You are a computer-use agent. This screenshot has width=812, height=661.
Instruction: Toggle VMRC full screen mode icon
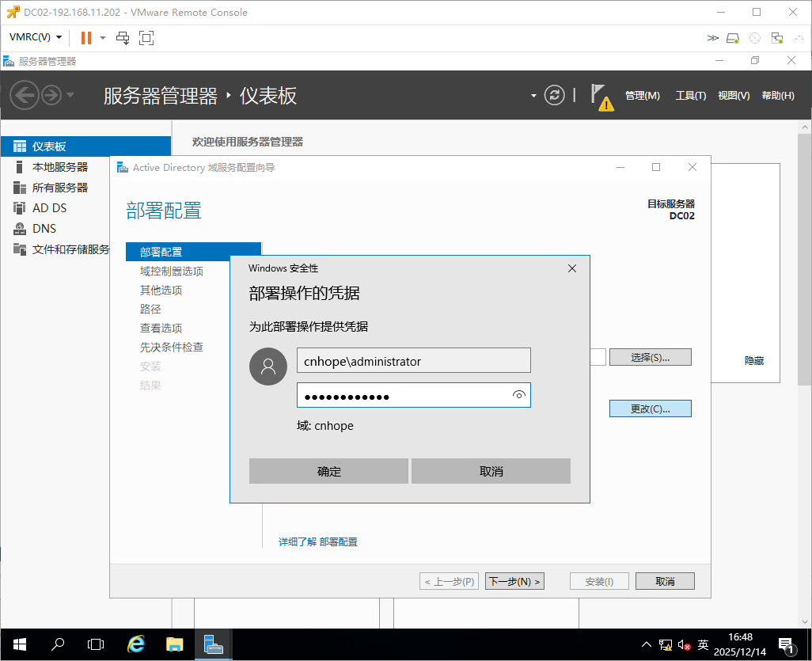click(x=146, y=38)
